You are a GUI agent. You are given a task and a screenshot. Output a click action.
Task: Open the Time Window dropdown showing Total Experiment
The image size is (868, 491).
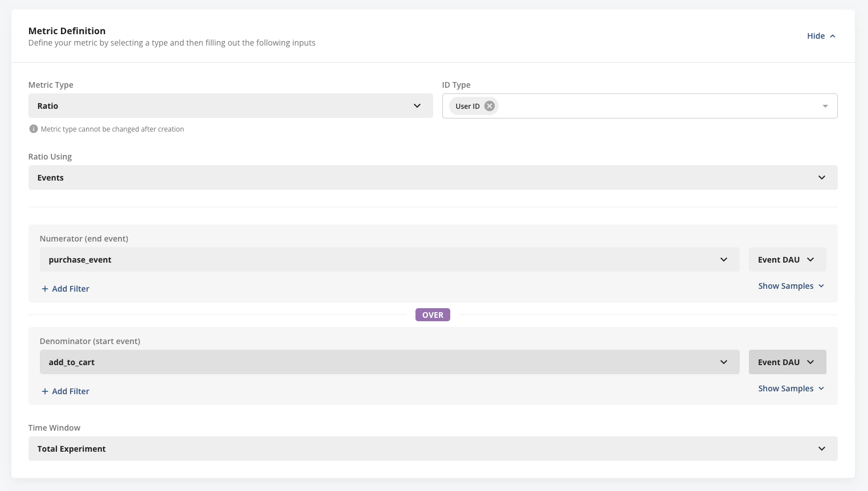point(433,448)
